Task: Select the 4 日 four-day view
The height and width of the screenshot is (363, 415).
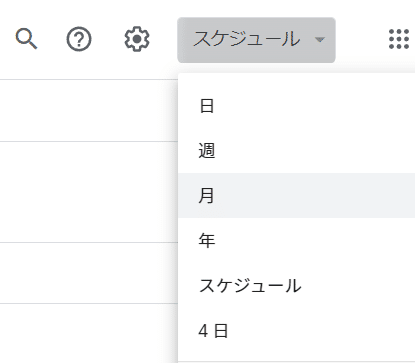Action: point(296,331)
